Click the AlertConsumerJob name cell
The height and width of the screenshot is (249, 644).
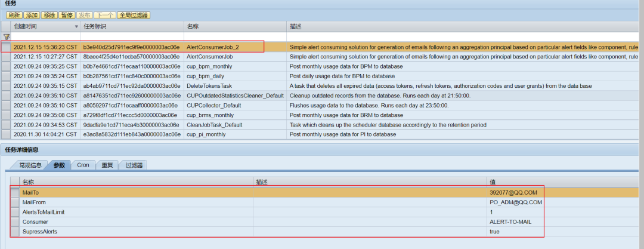[x=235, y=57]
